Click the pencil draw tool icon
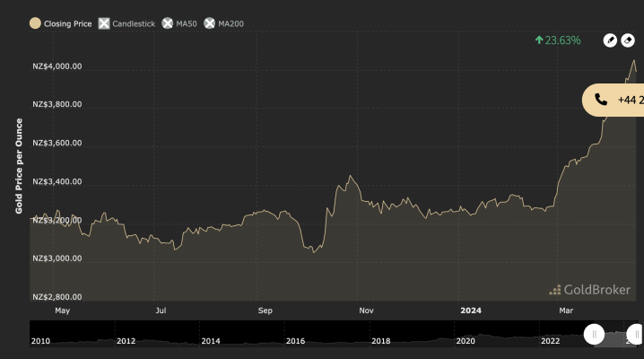 (x=609, y=40)
